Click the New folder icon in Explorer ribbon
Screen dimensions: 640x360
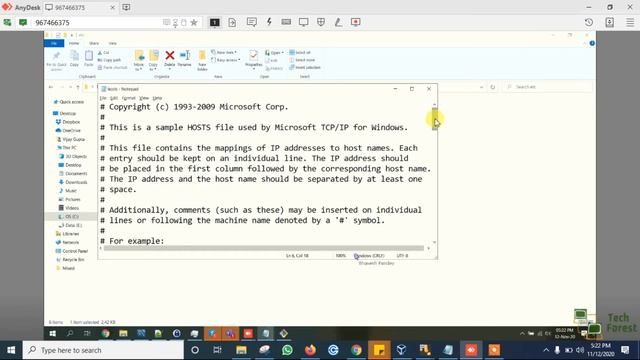coord(202,60)
